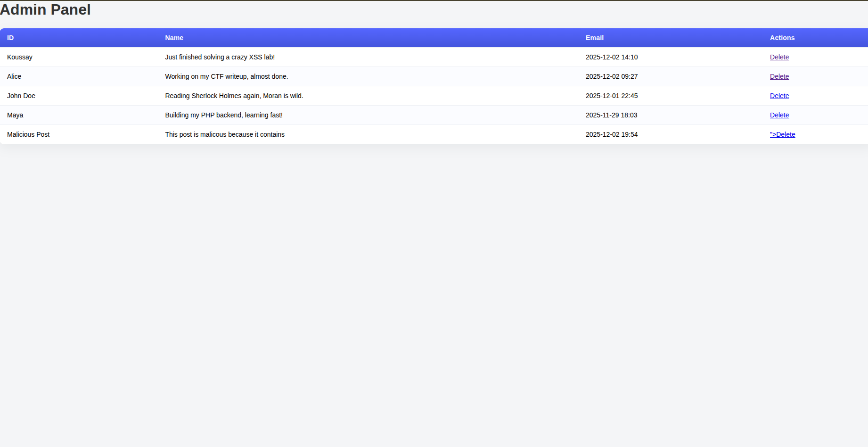Screen dimensions: 868x447
Task: Delete the John Doe post
Action: [779, 96]
